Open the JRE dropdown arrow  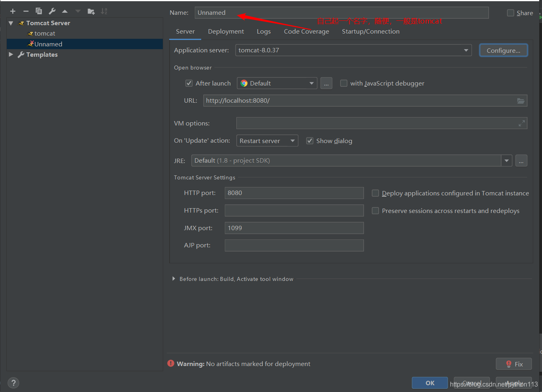507,161
